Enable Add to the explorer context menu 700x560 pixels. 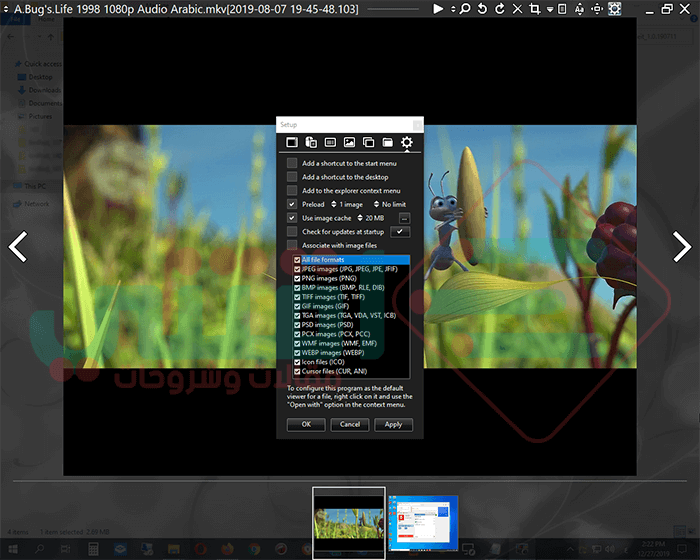click(292, 190)
